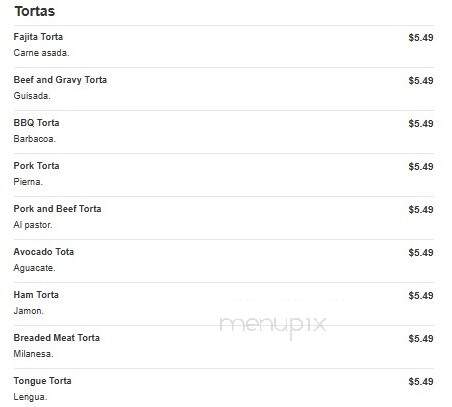
Task: Click the Guisada description text
Action: [x=32, y=96]
